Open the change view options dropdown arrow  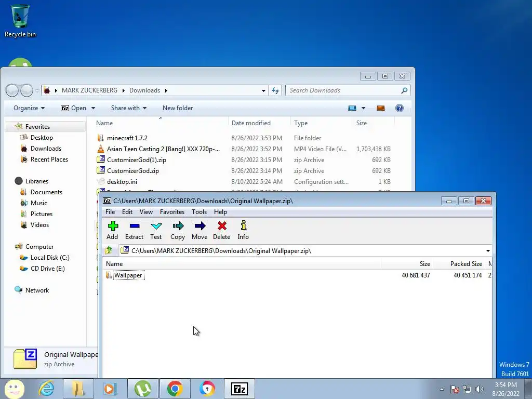[363, 108]
